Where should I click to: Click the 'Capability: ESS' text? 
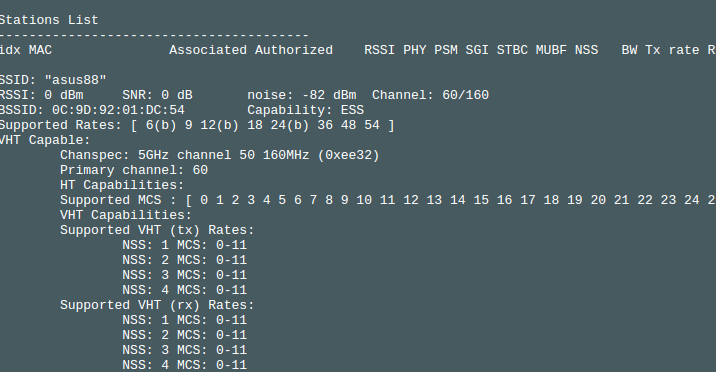click(305, 110)
